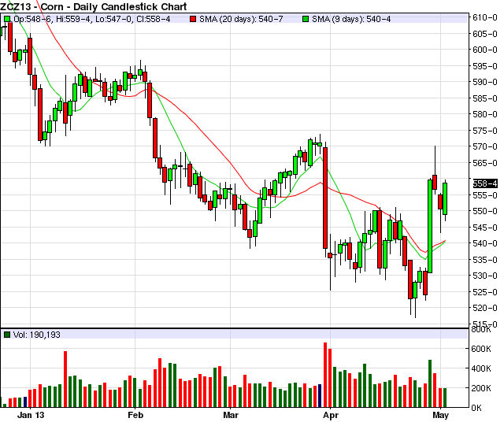This screenshot has height=422, width=504.
Task: Click the 200K volume axis label
Action: (481, 388)
